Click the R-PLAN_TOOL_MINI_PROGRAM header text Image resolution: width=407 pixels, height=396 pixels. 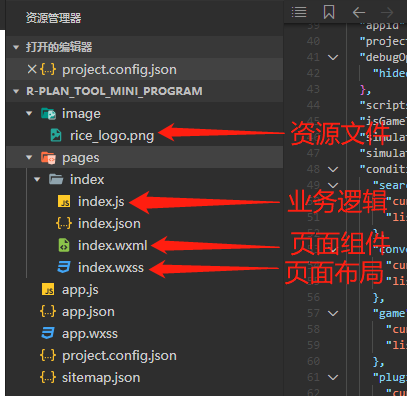pyautogui.click(x=114, y=91)
